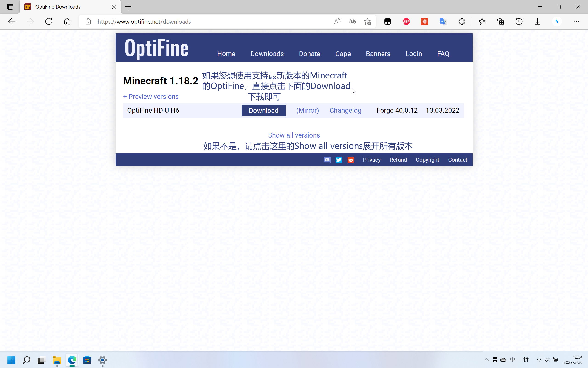Screen dimensions: 588x368
Task: Open the browser Downloads icon
Action: click(x=537, y=21)
